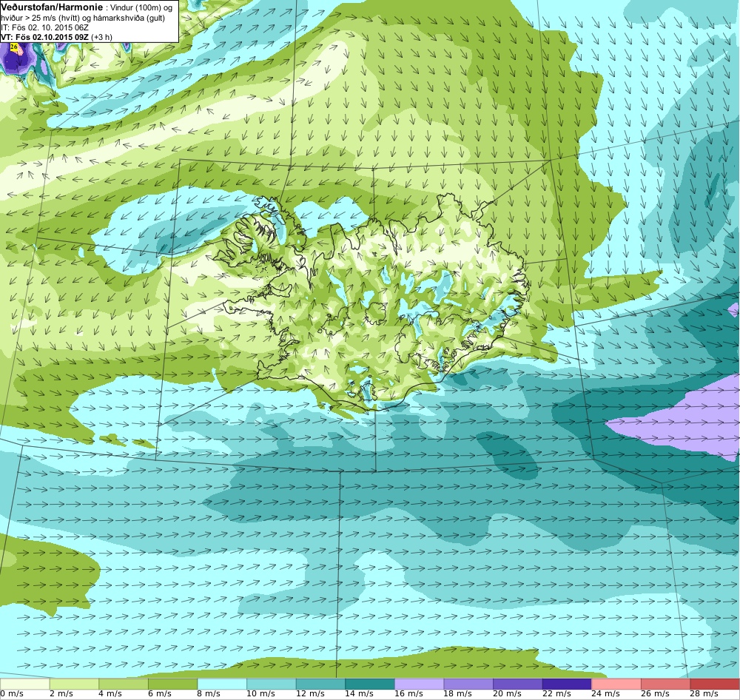Click the '2 m/s' legend label
Image resolution: width=740 pixels, height=700 pixels.
pyautogui.click(x=61, y=694)
